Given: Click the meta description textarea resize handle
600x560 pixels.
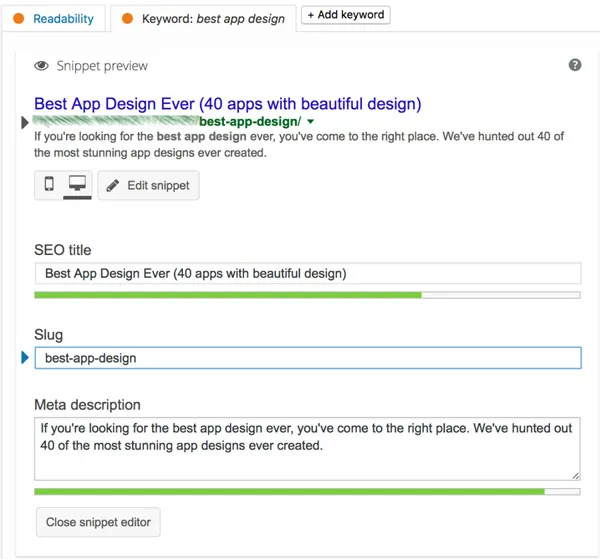Looking at the screenshot, I should coord(575,475).
